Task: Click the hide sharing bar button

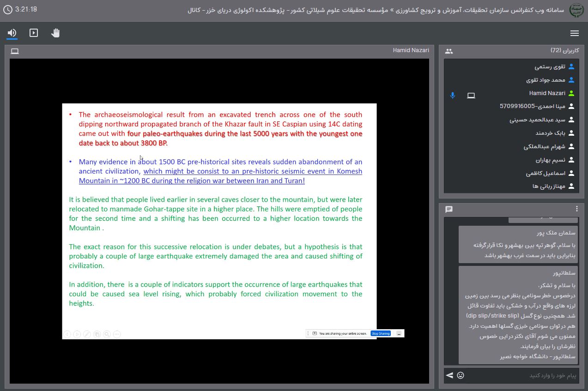Action: [x=399, y=333]
